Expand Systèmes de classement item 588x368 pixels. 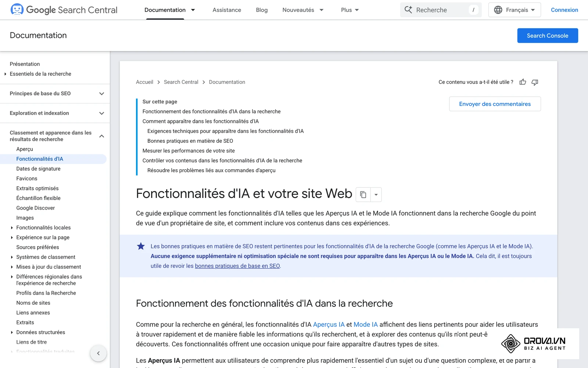[12, 257]
